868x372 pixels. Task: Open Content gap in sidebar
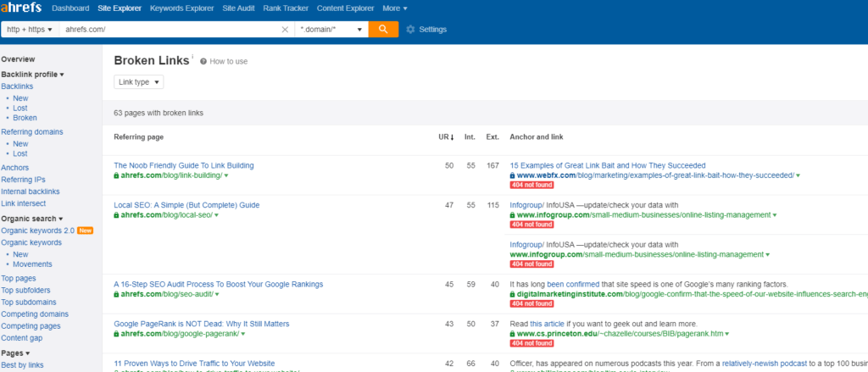21,338
